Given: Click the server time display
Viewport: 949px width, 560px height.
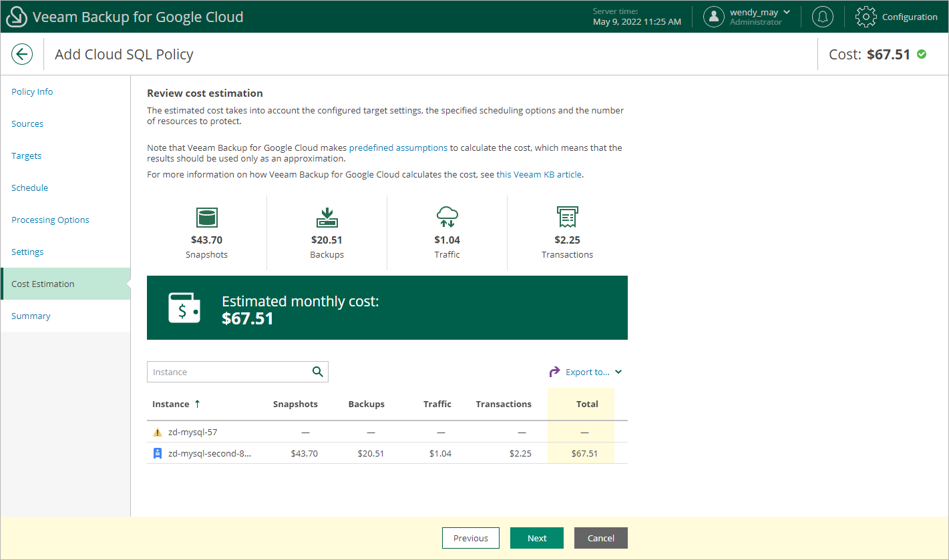Looking at the screenshot, I should pos(637,17).
